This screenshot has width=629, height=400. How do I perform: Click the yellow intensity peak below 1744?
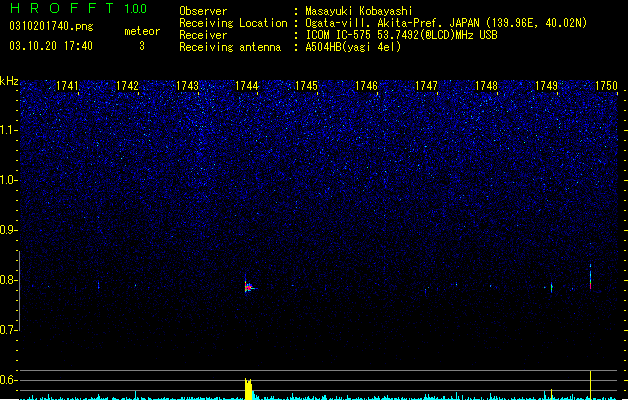click(x=248, y=389)
